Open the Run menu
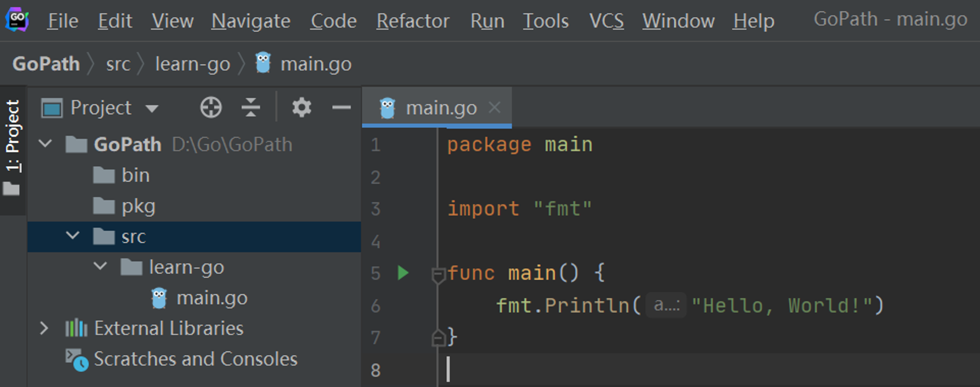 pyautogui.click(x=487, y=21)
